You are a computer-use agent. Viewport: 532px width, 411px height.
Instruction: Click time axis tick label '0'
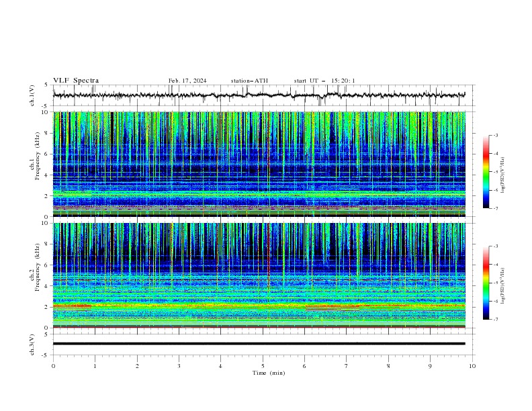click(53, 366)
